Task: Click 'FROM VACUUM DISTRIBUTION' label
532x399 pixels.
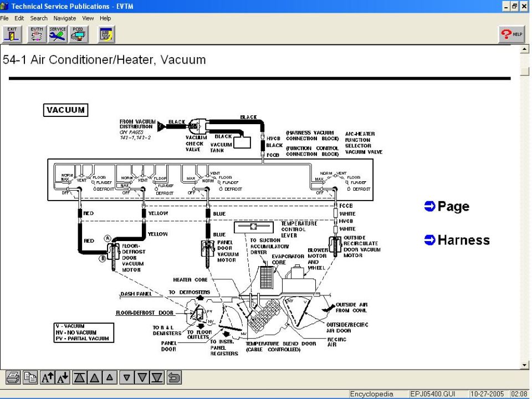Action: [137, 124]
